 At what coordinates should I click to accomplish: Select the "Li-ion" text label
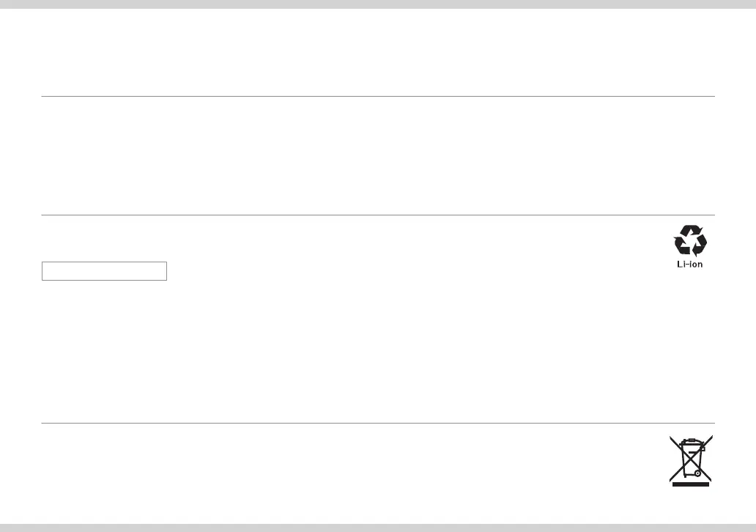[x=689, y=265]
